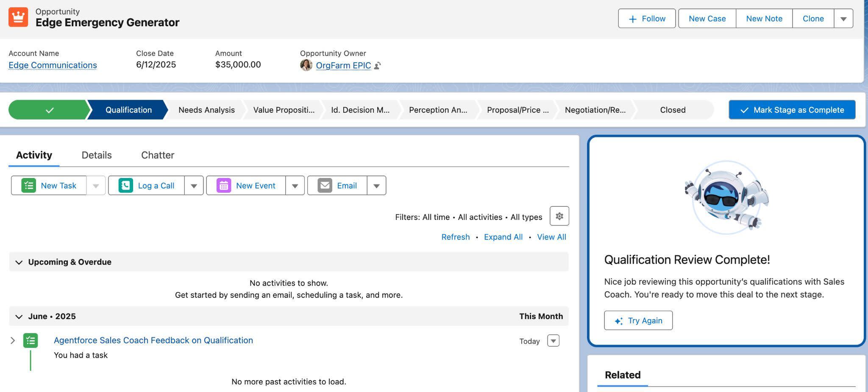
Task: Open Agentforce Sales Coach Feedback on Qualification
Action: click(x=153, y=340)
